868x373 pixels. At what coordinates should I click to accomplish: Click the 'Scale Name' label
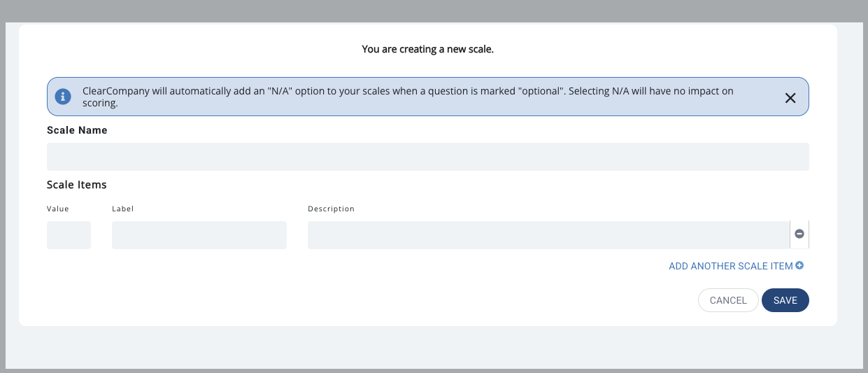click(x=77, y=130)
